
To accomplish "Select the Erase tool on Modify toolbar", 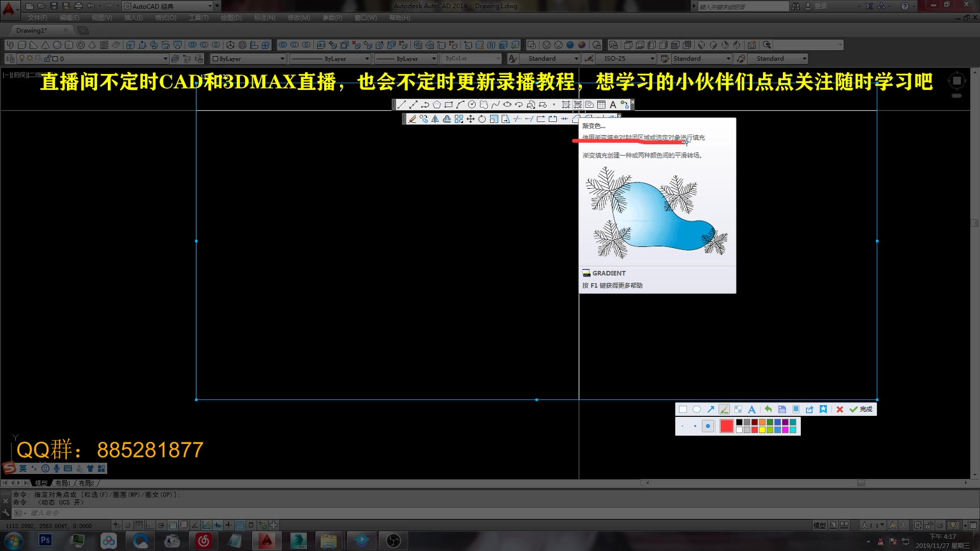I will point(413,119).
